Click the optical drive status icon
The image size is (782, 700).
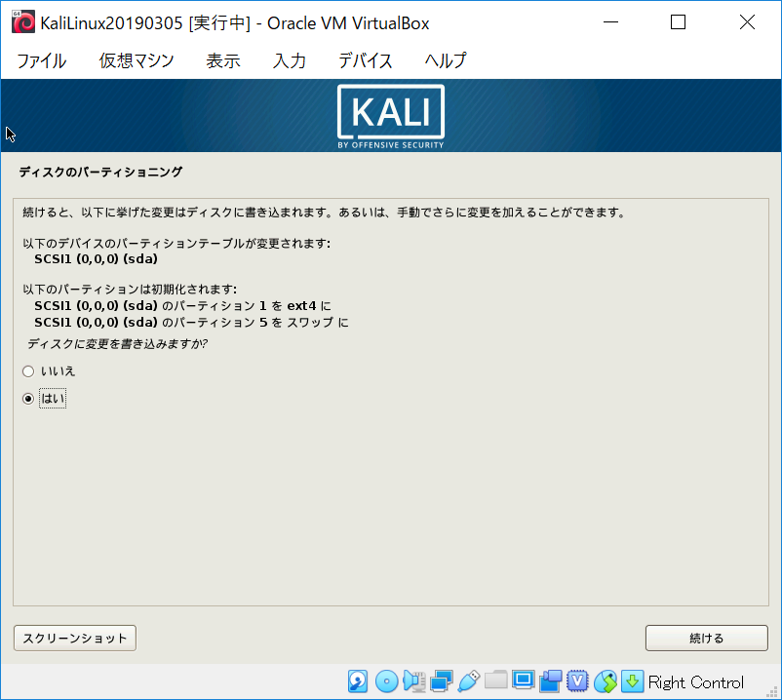tap(386, 681)
